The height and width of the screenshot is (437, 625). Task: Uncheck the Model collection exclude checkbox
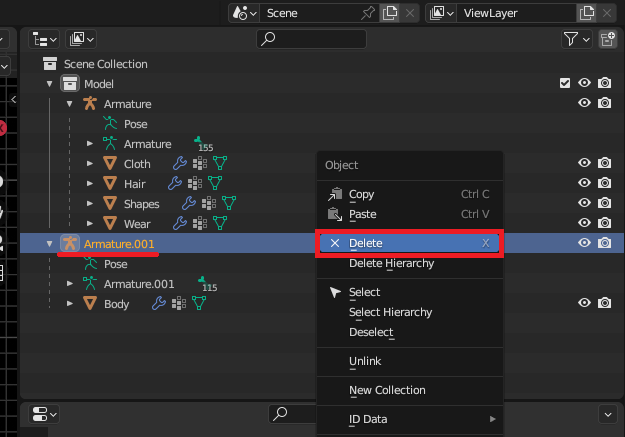point(565,84)
